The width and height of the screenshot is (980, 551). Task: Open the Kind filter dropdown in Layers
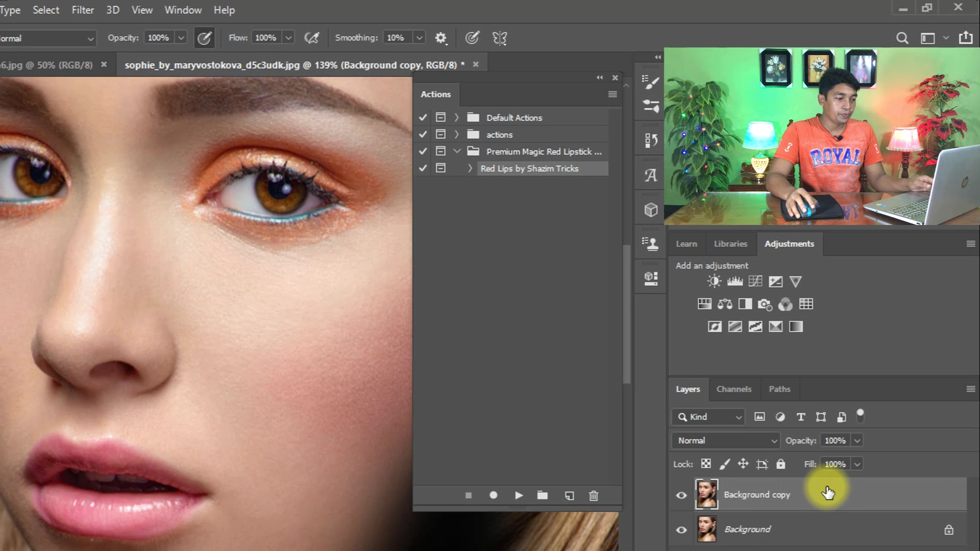pos(708,417)
